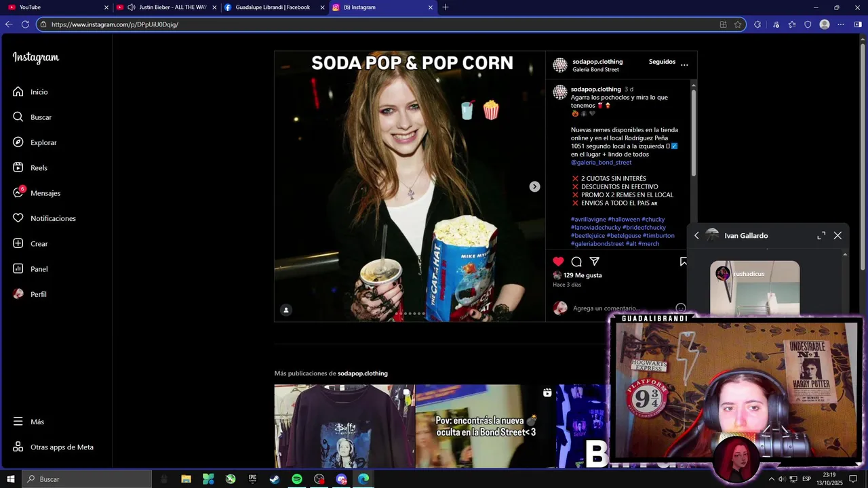Image resolution: width=868 pixels, height=488 pixels.
Task: Open emoji picker in comment box
Action: (x=681, y=308)
